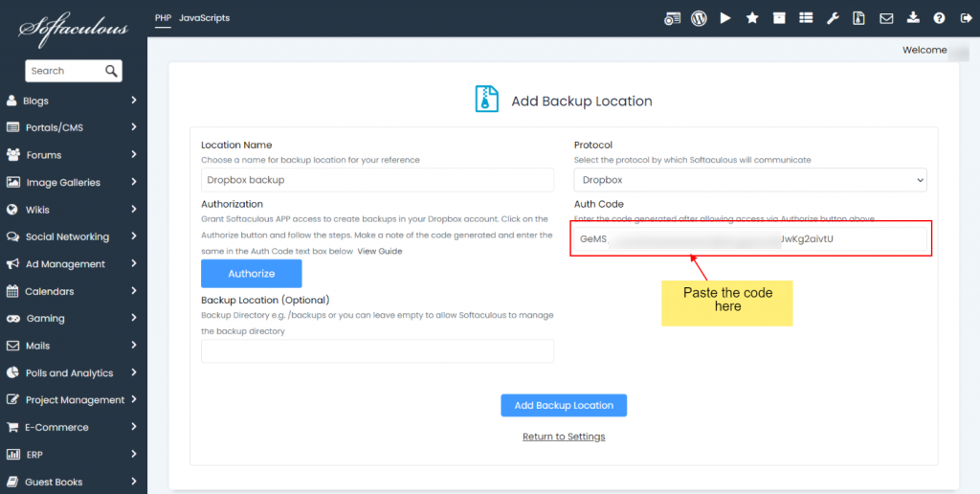This screenshot has height=494, width=980.
Task: Switch to the PHP tab
Action: click(x=163, y=18)
